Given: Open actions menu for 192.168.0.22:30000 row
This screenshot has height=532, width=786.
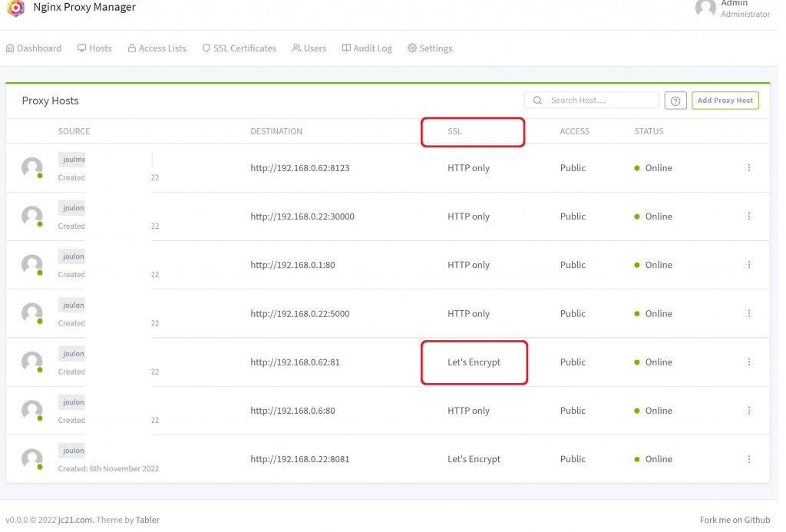Looking at the screenshot, I should 749,216.
